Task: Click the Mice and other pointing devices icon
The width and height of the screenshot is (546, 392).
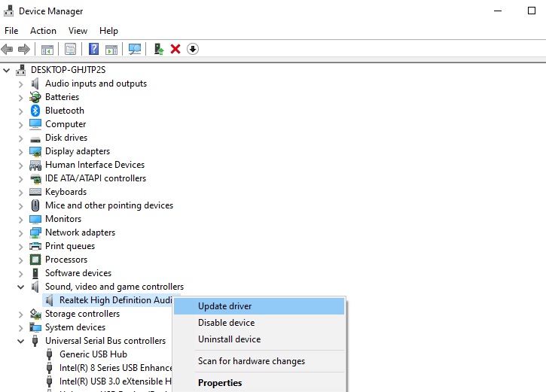Action: [35, 205]
